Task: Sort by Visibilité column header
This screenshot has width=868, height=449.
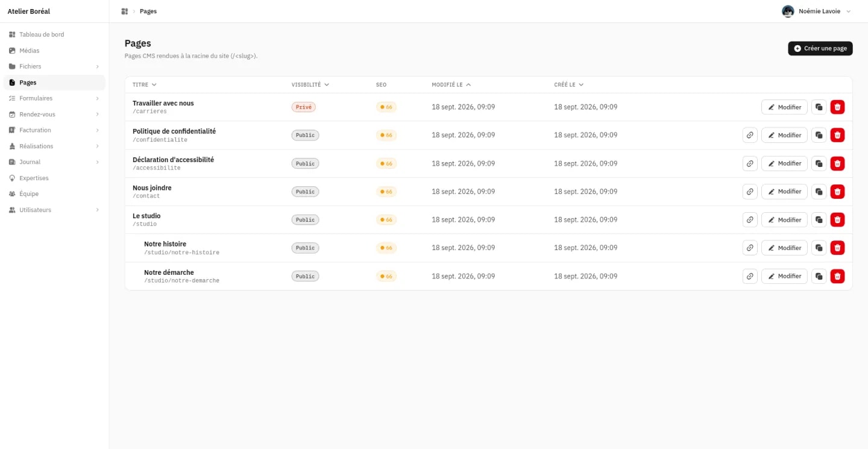Action: (310, 85)
